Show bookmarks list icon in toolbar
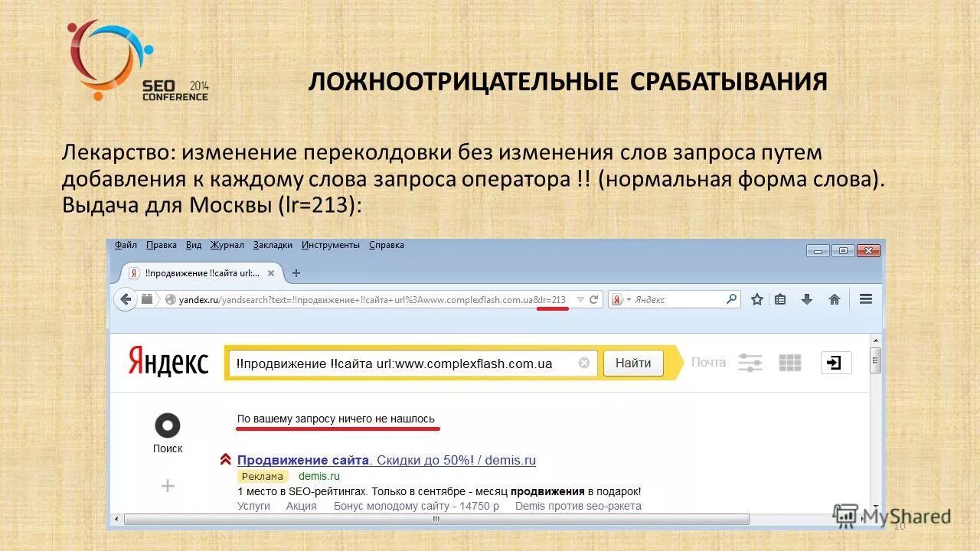This screenshot has width=980, height=551. tap(780, 299)
